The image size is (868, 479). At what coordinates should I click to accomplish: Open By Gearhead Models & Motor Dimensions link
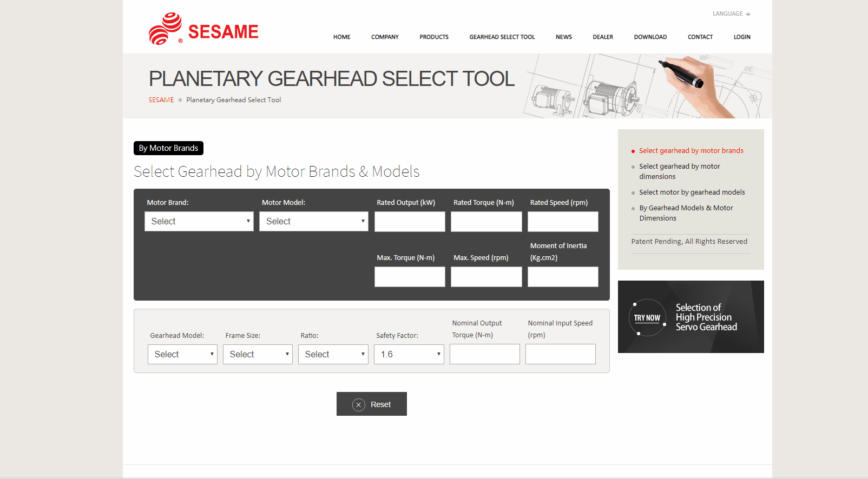point(686,213)
